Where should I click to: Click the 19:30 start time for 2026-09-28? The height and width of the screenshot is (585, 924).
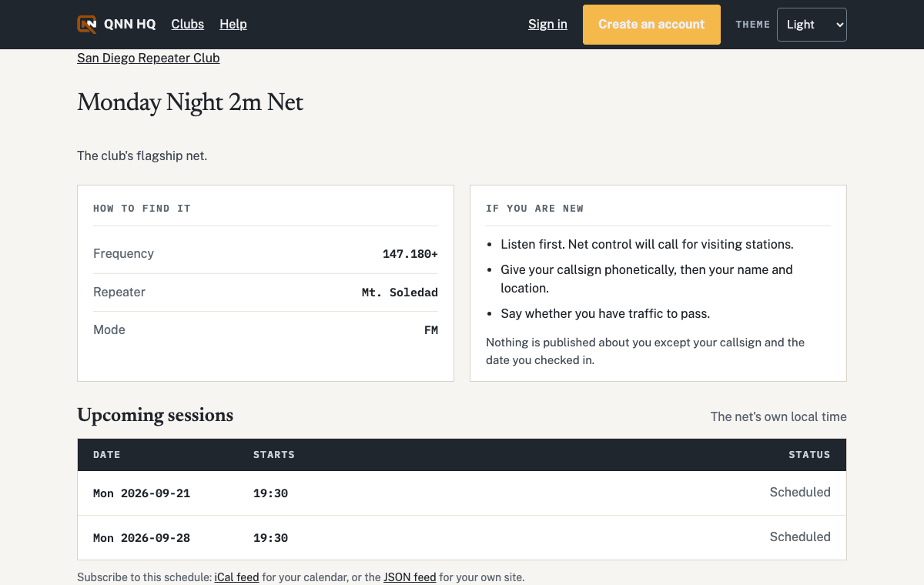click(x=270, y=538)
